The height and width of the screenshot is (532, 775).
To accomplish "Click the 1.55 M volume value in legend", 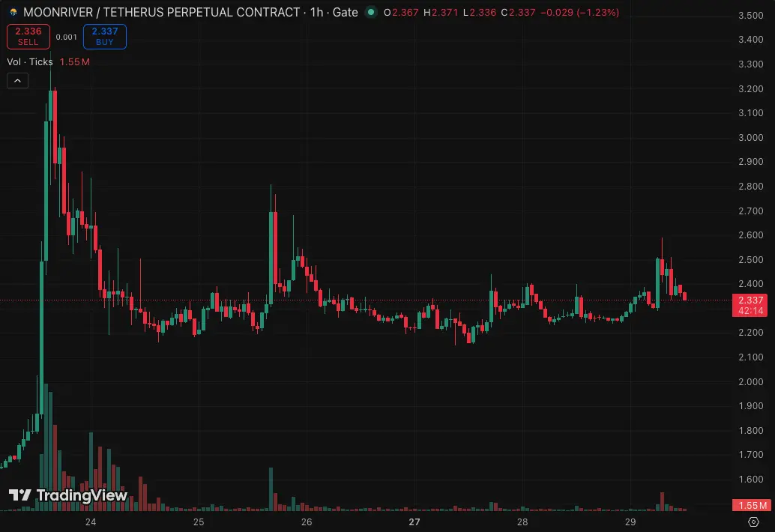I will point(75,61).
